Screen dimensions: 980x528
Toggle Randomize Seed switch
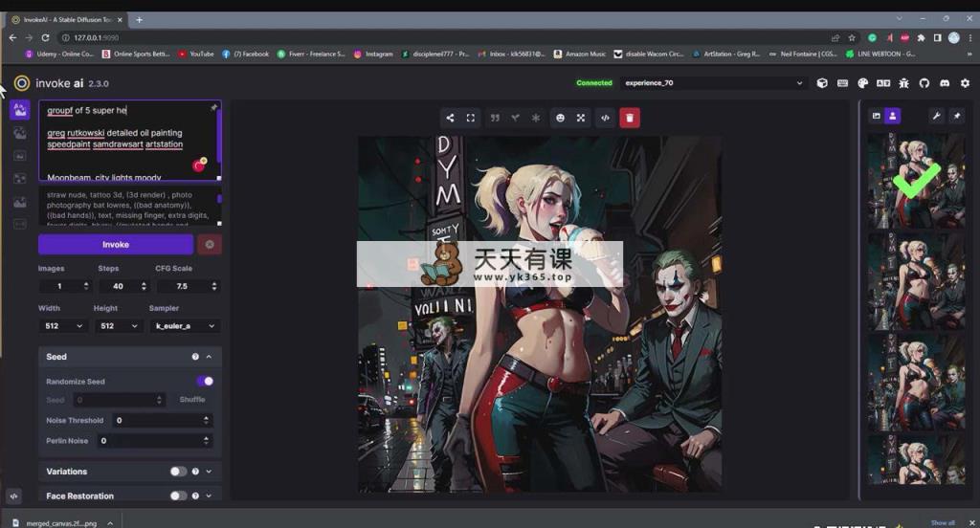(205, 381)
